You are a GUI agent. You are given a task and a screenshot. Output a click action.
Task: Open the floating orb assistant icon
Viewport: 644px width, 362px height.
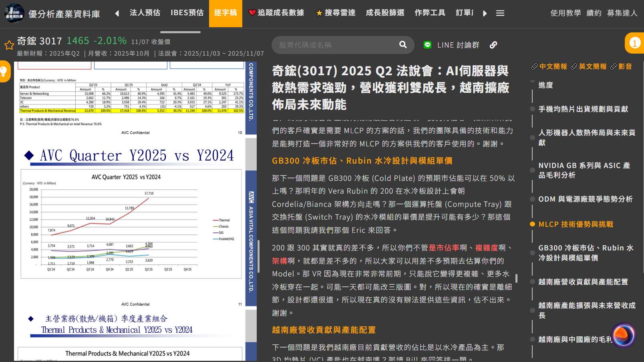[x=624, y=335]
